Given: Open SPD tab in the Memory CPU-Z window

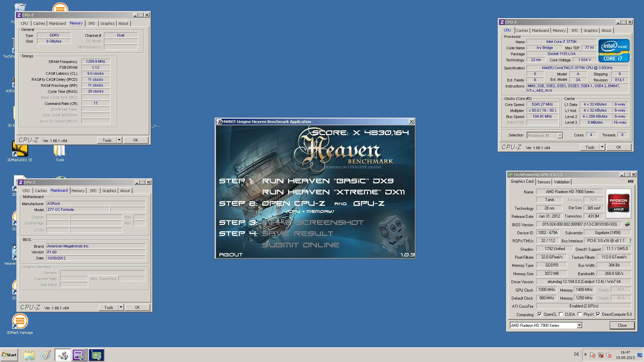Looking at the screenshot, I should click(x=92, y=23).
